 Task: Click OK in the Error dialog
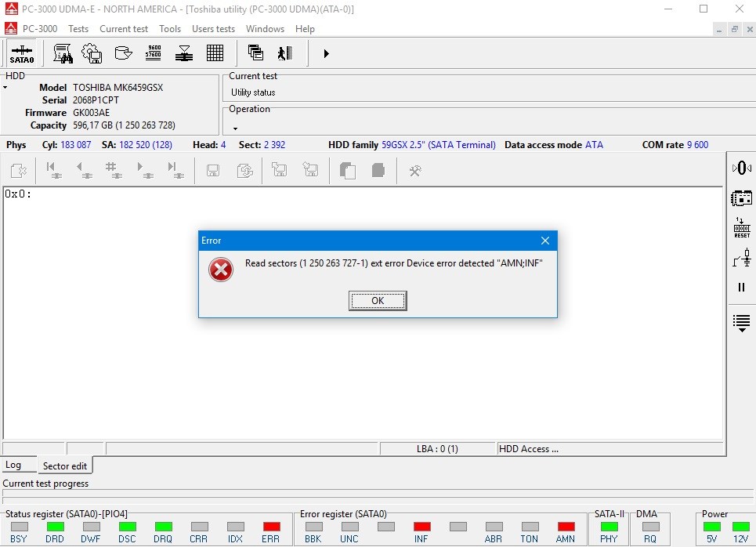pos(378,301)
